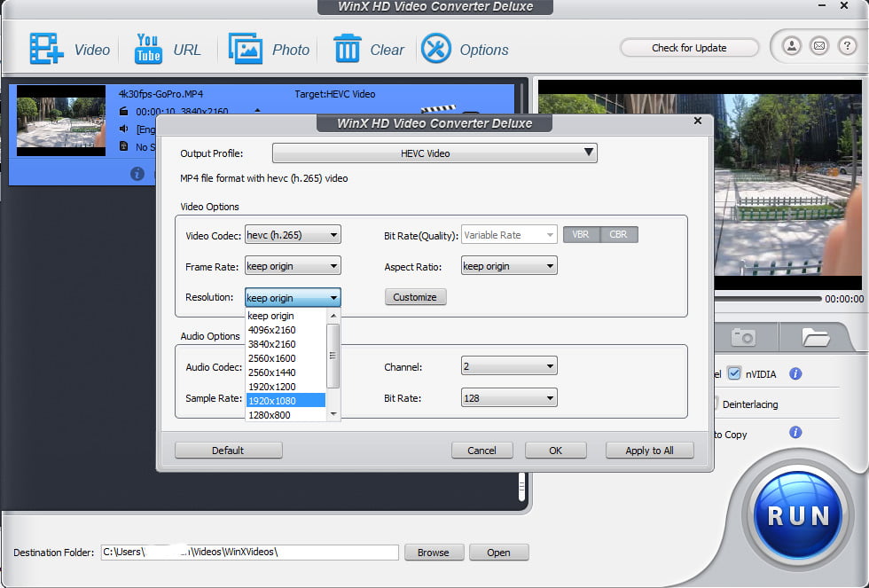The width and height of the screenshot is (869, 588).
Task: Open Options wrench icon
Action: [436, 49]
